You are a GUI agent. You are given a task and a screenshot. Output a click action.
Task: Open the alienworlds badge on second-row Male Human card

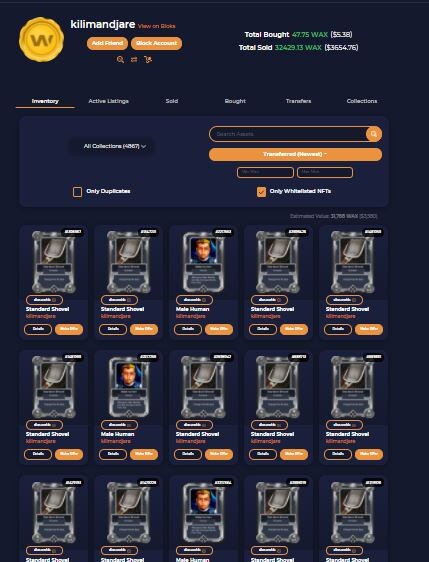click(x=119, y=425)
